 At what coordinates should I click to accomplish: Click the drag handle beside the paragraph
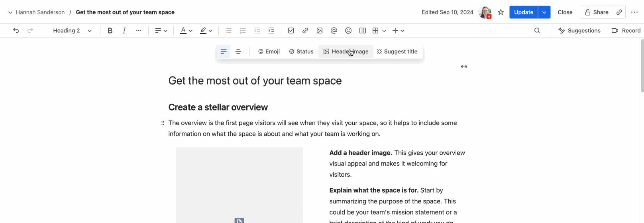click(x=163, y=123)
